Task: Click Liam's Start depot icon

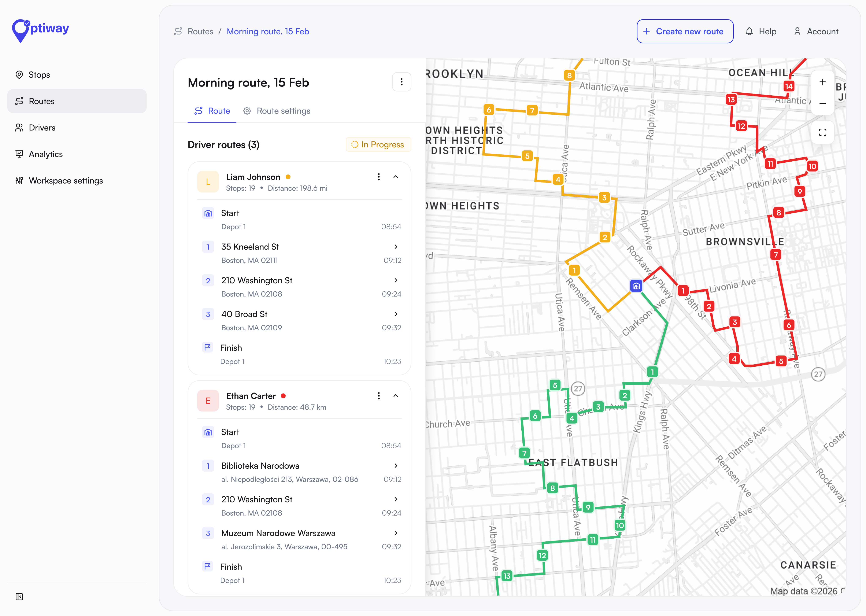Action: [x=208, y=214]
